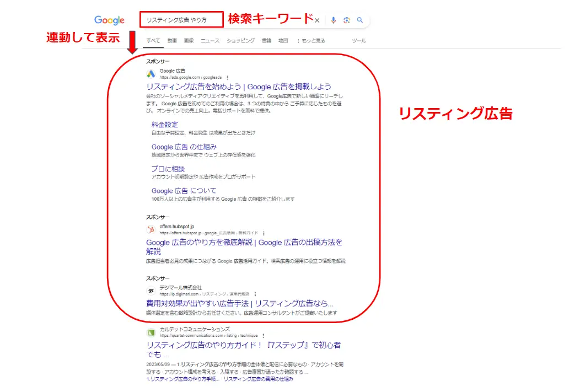569x392 pixels.
Task: Open Google Lens image search
Action: 347,20
